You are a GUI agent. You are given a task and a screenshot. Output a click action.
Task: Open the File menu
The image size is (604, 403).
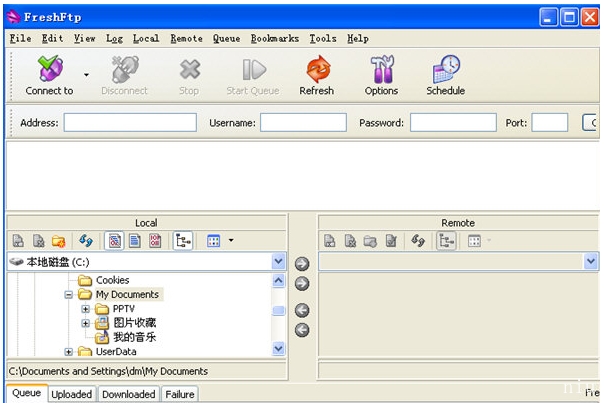tap(20, 39)
